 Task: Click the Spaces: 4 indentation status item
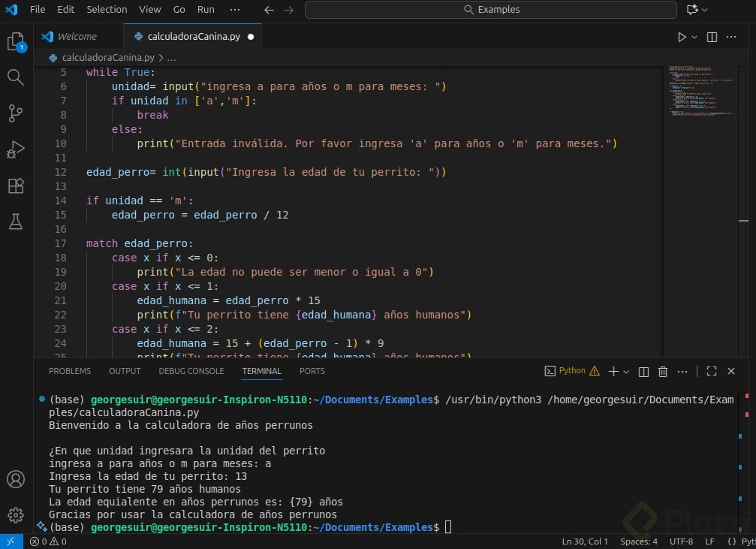(x=639, y=541)
